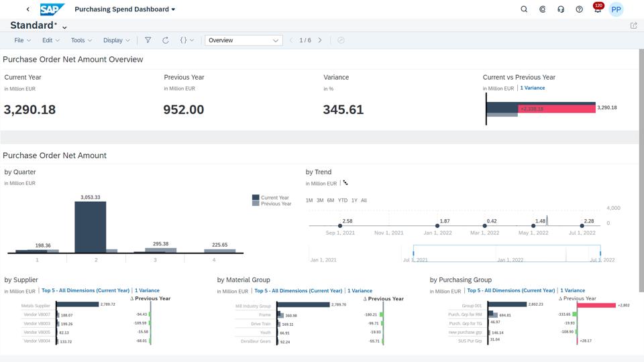Click the Drive Train material group row
This screenshot has height=362, width=644.
pos(261,324)
